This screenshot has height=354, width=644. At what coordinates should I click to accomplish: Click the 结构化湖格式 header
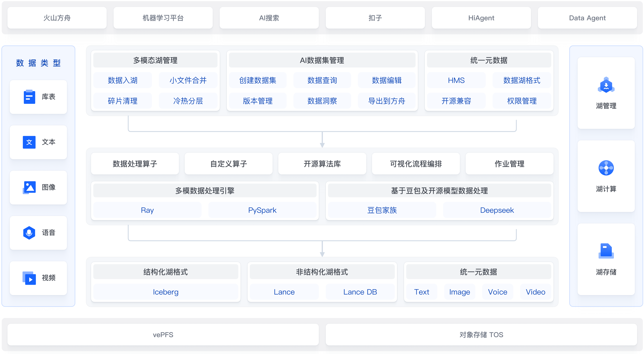point(166,272)
